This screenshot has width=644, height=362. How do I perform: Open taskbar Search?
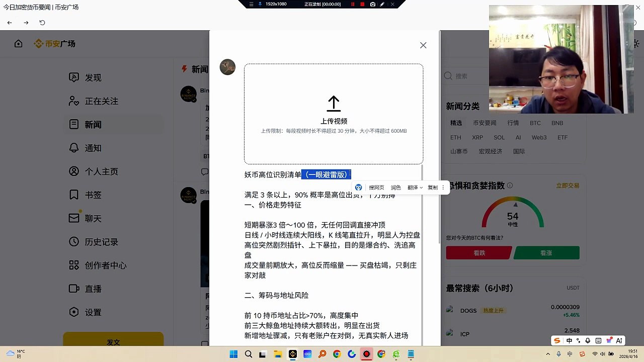click(248, 354)
